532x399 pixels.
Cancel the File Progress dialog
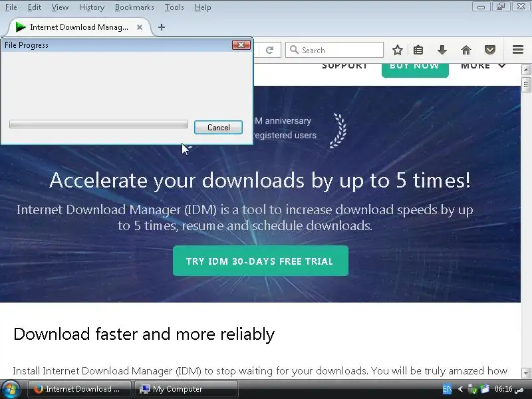pyautogui.click(x=218, y=128)
